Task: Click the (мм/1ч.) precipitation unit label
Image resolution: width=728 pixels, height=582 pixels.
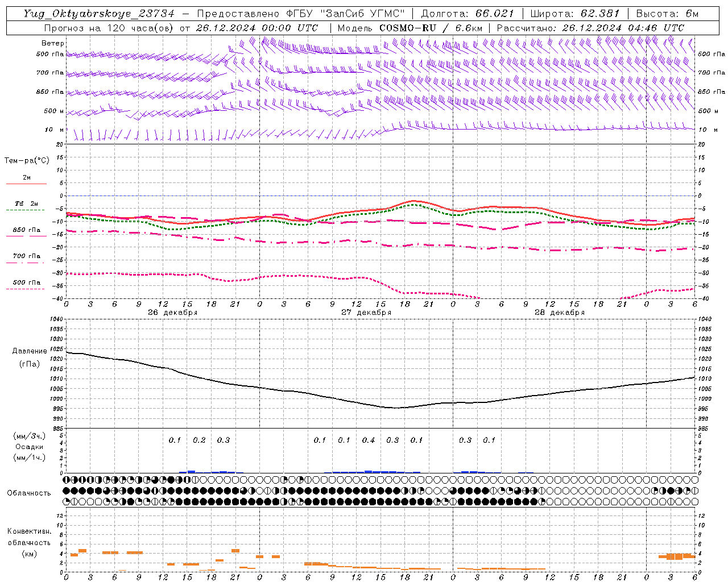Action: click(29, 458)
